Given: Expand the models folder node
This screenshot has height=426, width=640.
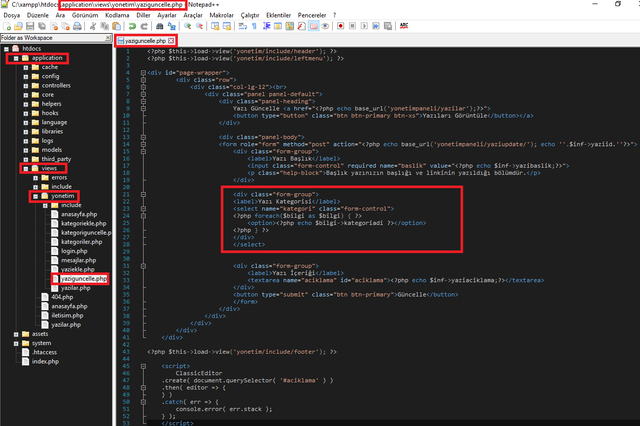Looking at the screenshot, I should pos(26,150).
